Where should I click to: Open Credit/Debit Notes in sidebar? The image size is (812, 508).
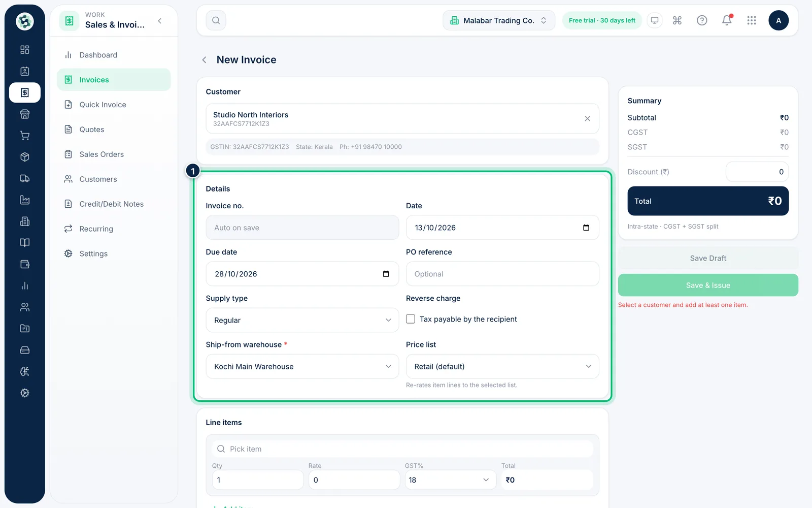[x=114, y=204]
